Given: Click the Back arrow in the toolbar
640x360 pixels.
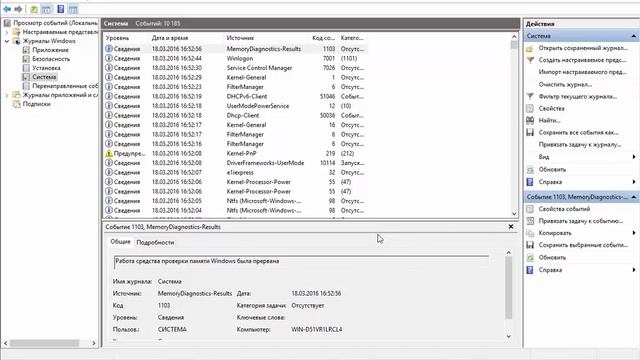Looking at the screenshot, I should coord(7,9).
